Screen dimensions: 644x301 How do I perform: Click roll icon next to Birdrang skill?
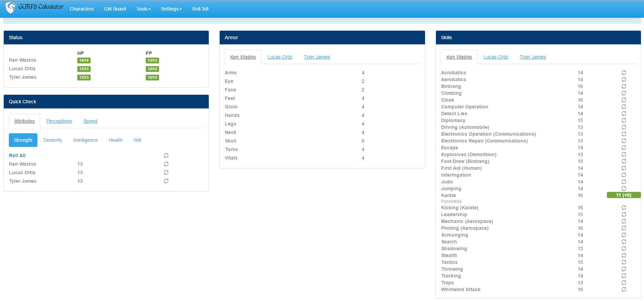coord(624,86)
